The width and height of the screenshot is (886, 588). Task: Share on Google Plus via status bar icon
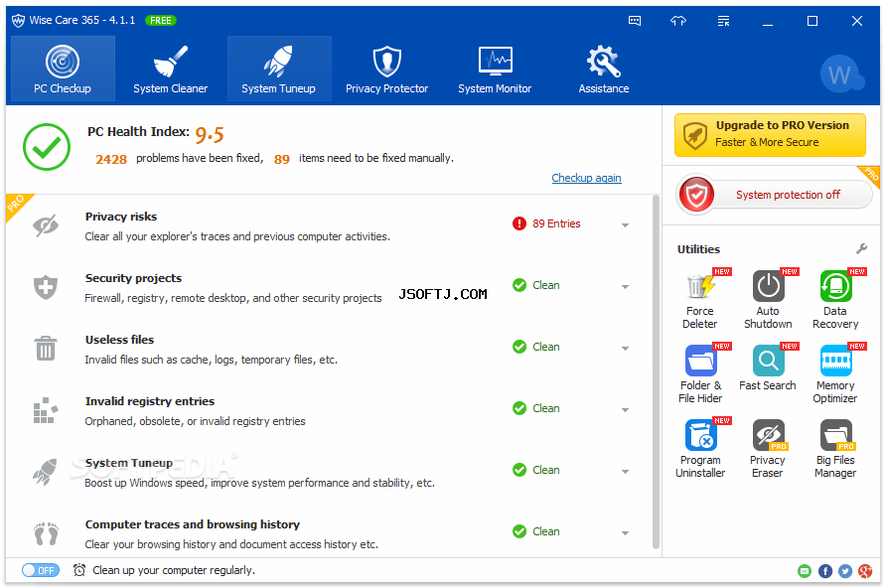click(x=864, y=571)
